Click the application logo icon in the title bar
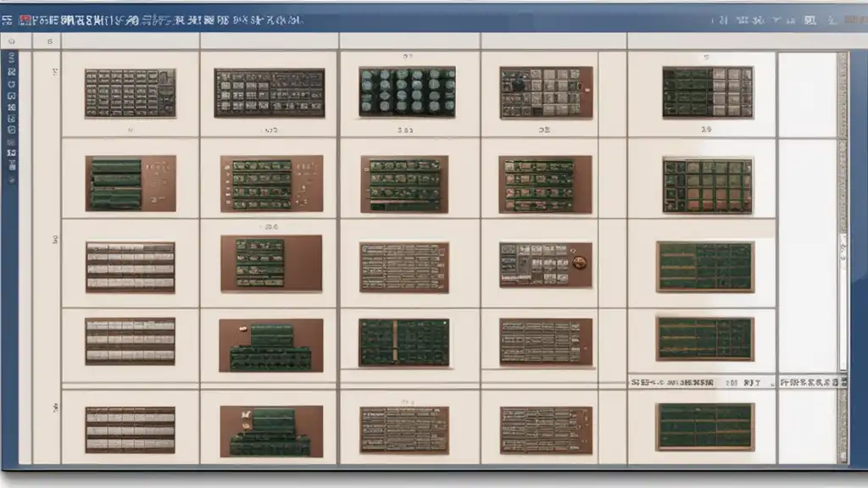This screenshot has height=488, width=868. pos(7,20)
